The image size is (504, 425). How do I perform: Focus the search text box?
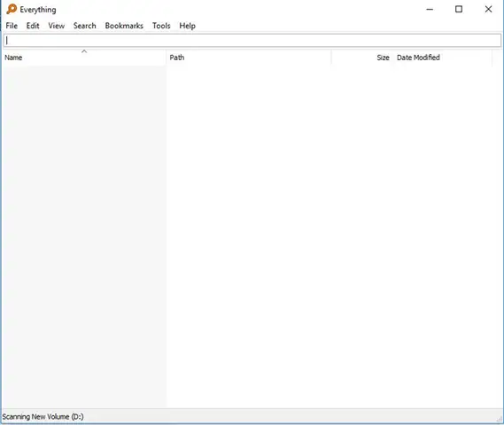click(252, 41)
